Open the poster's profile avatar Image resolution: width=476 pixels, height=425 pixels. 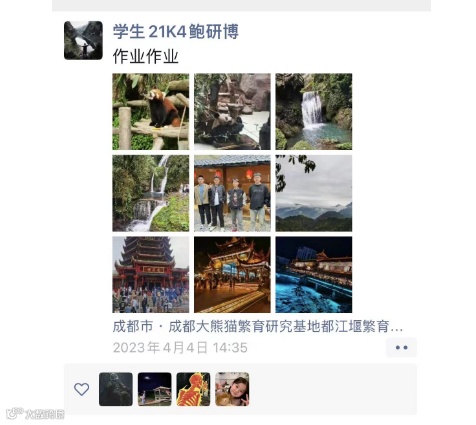pyautogui.click(x=83, y=40)
